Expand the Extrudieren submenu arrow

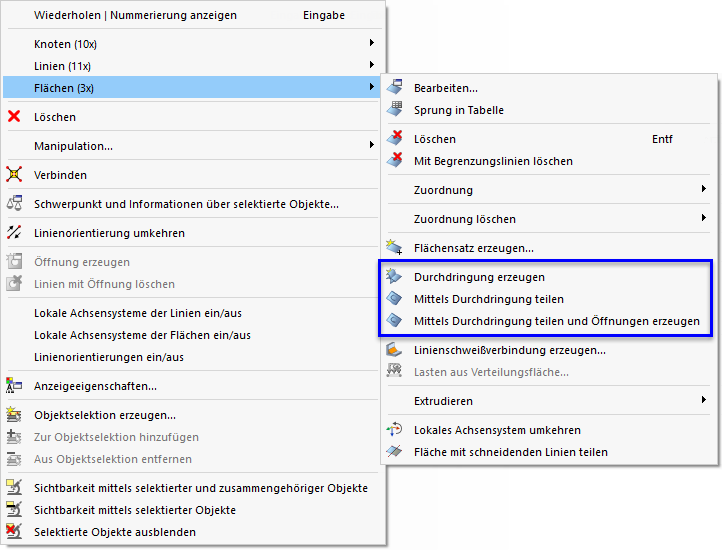(x=704, y=401)
